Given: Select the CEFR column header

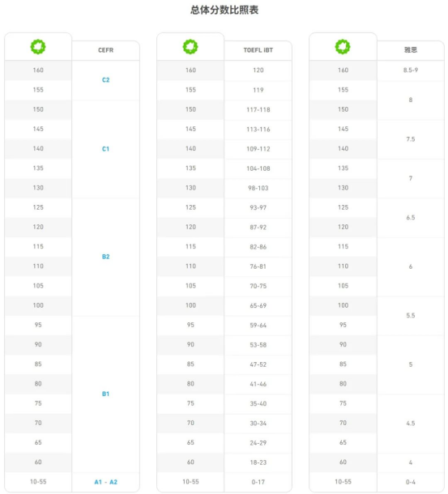Looking at the screenshot, I should (x=105, y=50).
